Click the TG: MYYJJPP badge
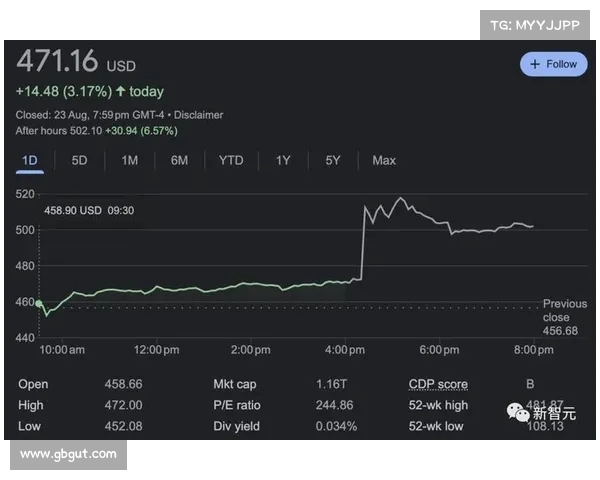The width and height of the screenshot is (600, 480). click(538, 25)
